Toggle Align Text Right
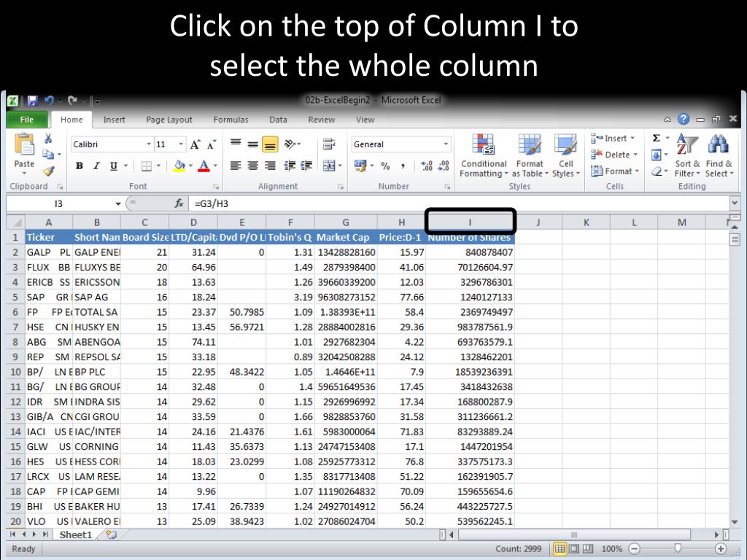 [x=270, y=166]
